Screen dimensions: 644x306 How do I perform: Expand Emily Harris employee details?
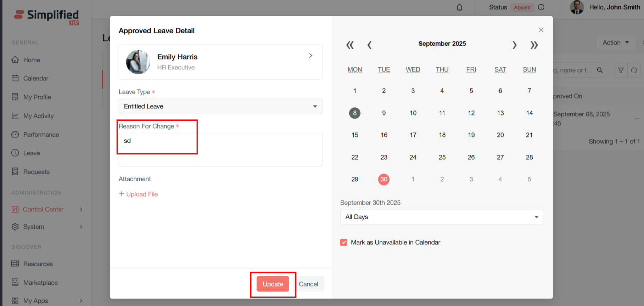point(310,56)
